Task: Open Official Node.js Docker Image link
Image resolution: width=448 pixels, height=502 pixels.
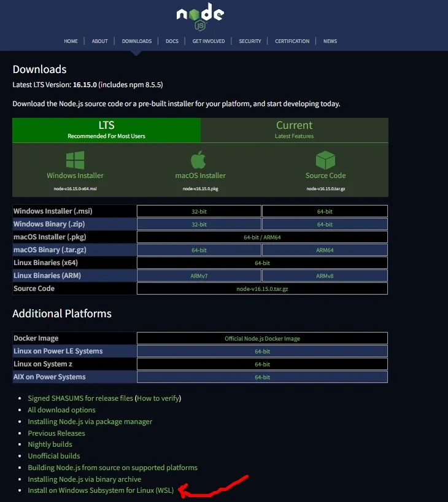Action: tap(262, 339)
